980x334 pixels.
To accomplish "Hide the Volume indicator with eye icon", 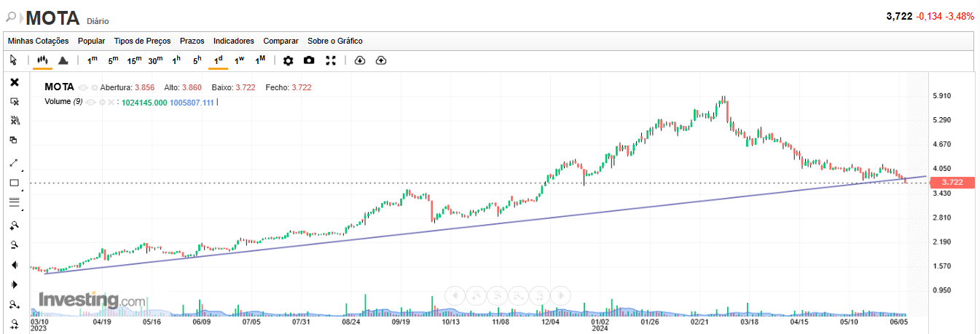I will [x=90, y=102].
